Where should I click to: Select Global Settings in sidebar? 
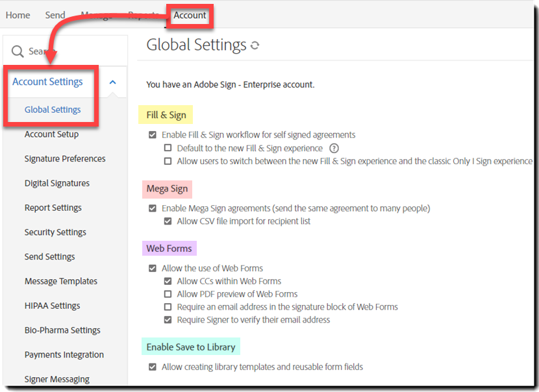click(53, 110)
